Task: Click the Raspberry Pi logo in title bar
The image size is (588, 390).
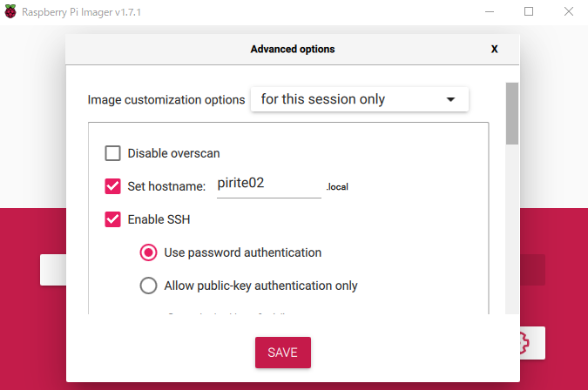Action: (10, 11)
